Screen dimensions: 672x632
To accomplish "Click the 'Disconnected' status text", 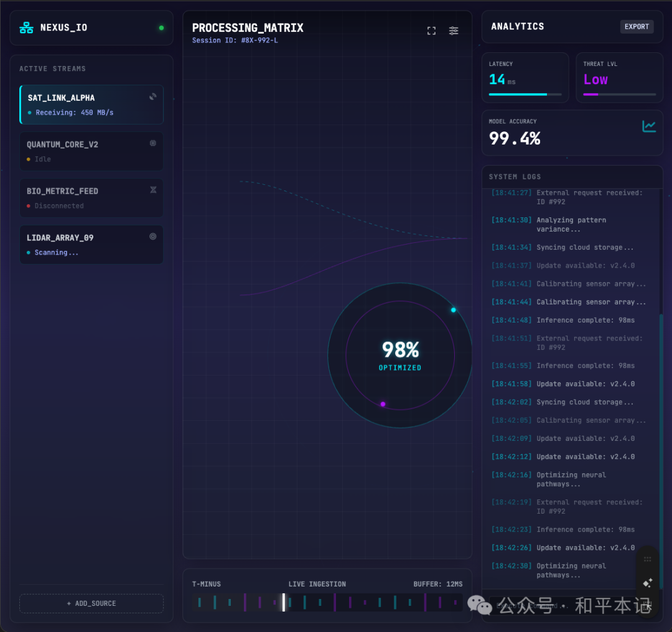I will click(x=59, y=206).
